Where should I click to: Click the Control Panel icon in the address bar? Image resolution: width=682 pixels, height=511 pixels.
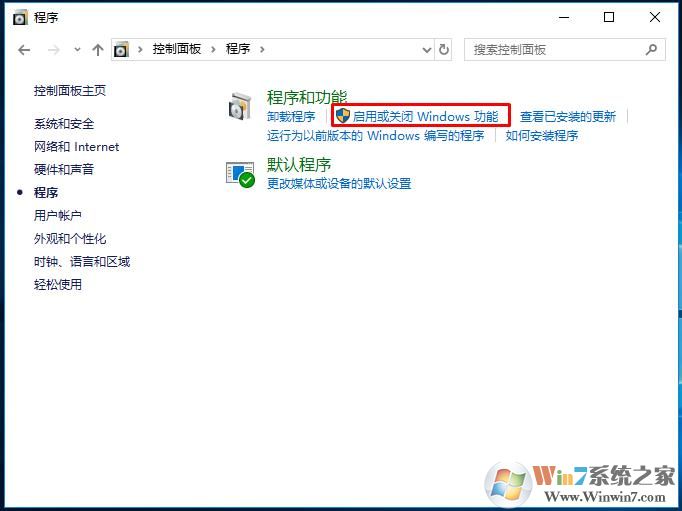coord(121,50)
